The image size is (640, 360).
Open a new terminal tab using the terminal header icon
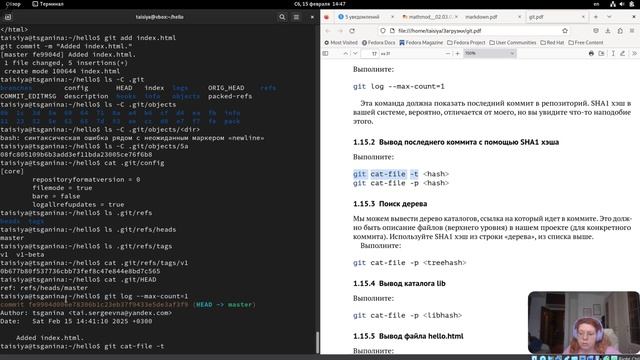8,17
